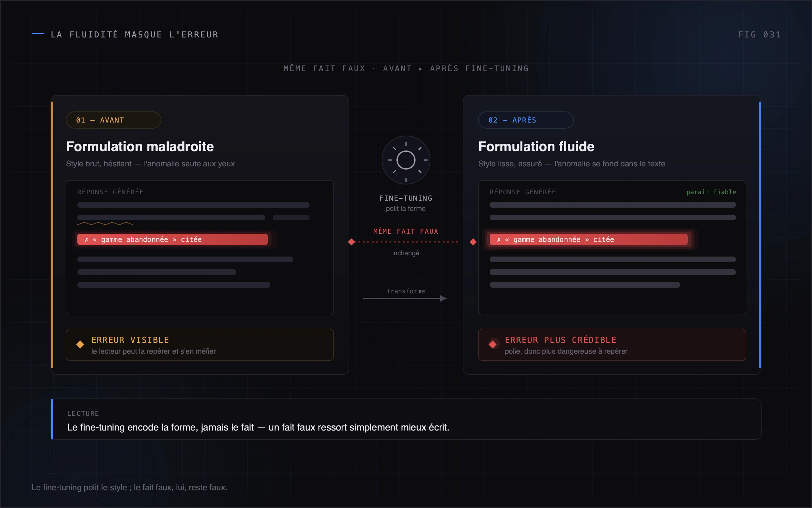Viewport: 812px width, 508px height.
Task: Click the sentence starting Le fine-tuning encode la forme
Action: click(258, 427)
